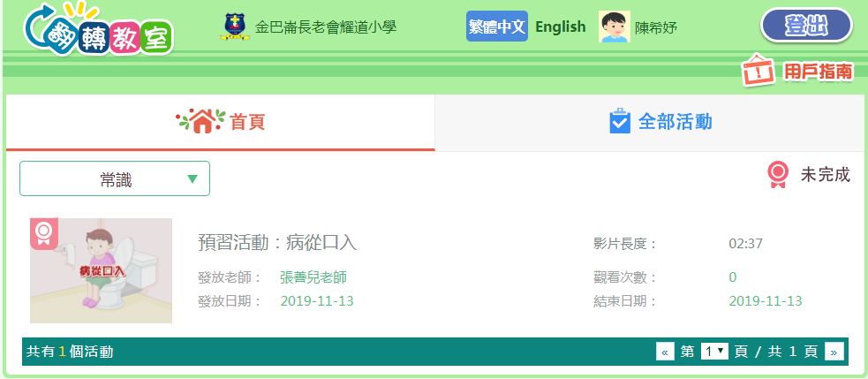Click the end date beside 結束日期

[x=766, y=301]
